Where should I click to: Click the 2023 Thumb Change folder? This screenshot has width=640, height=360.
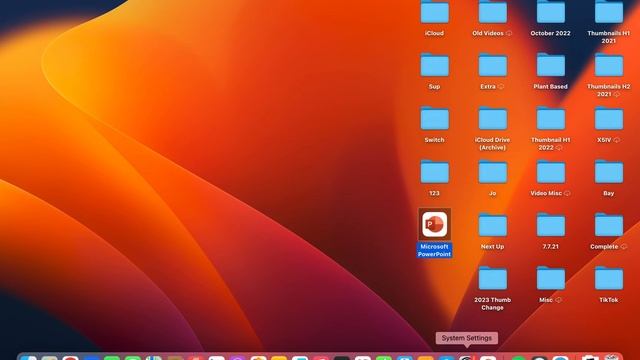pyautogui.click(x=493, y=278)
